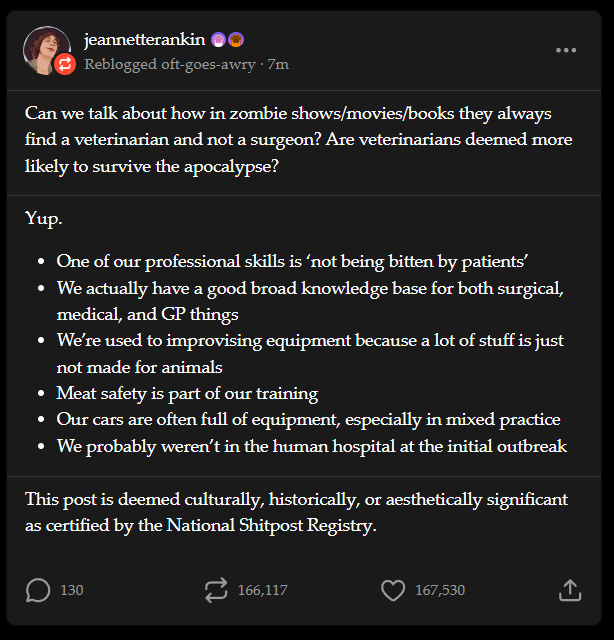Show the 167,530 likes count
The image size is (614, 640).
[440, 590]
